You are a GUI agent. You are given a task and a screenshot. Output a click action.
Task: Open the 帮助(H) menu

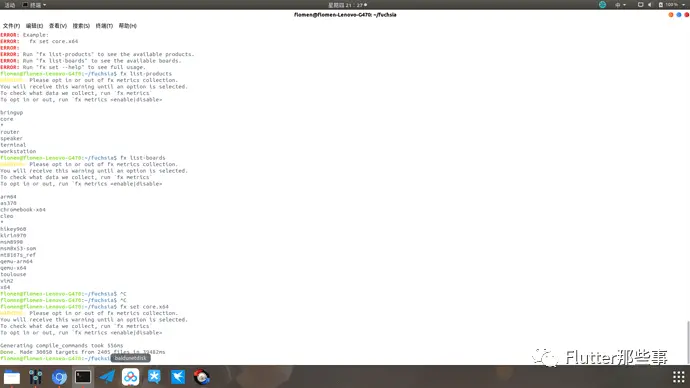coord(128,26)
